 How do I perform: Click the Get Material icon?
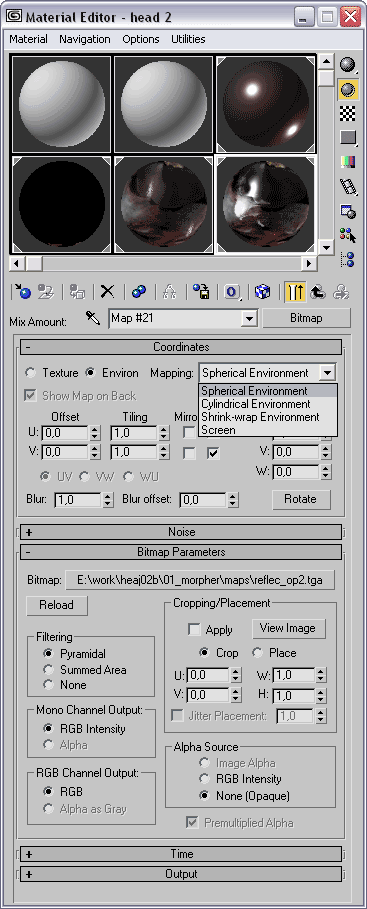point(22,292)
